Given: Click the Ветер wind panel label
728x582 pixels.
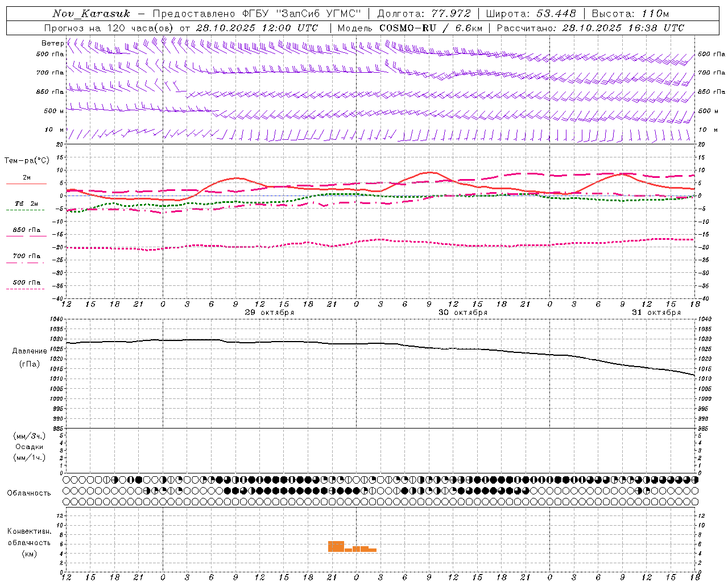Looking at the screenshot, I should point(52,43).
